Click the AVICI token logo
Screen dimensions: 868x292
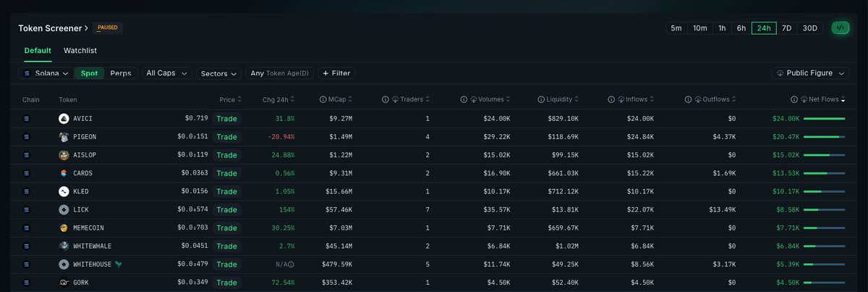point(64,118)
